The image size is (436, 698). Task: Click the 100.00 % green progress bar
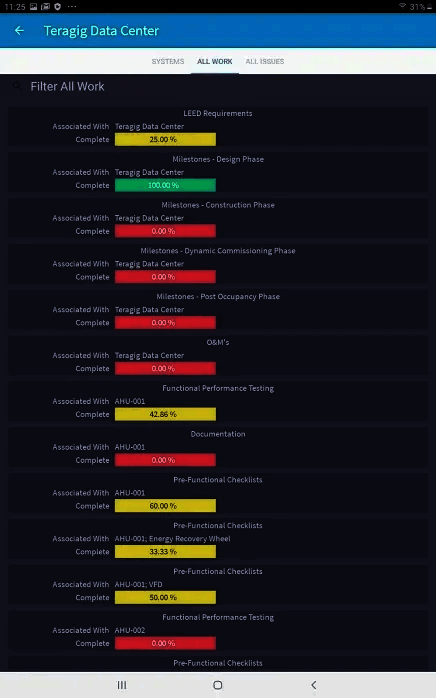point(165,185)
